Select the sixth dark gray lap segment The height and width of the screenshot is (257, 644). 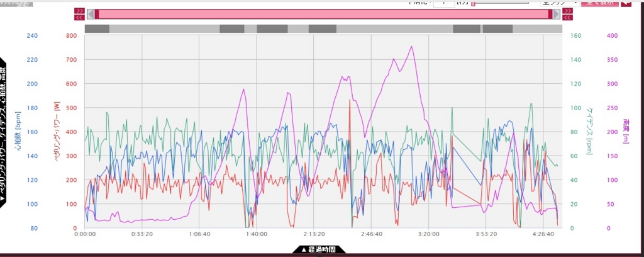[497, 29]
